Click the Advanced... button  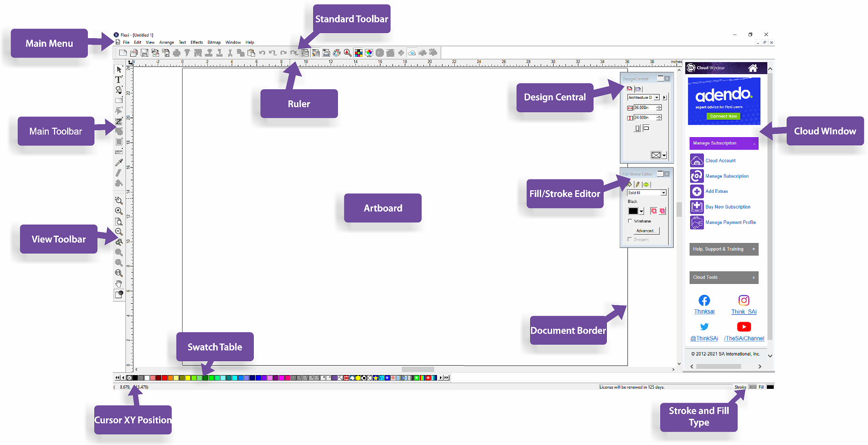coord(646,231)
